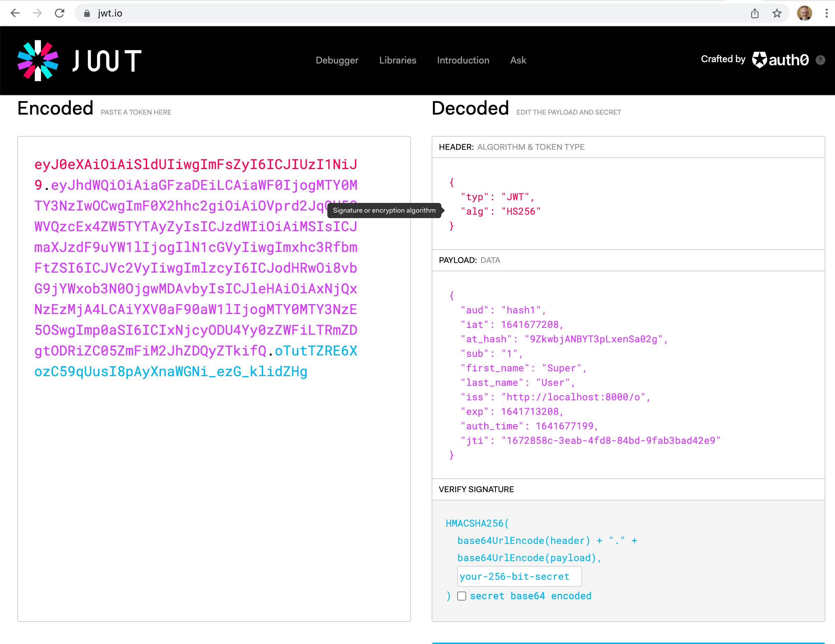835x644 pixels.
Task: Click the Auth0 logo icon
Action: pyautogui.click(x=759, y=60)
